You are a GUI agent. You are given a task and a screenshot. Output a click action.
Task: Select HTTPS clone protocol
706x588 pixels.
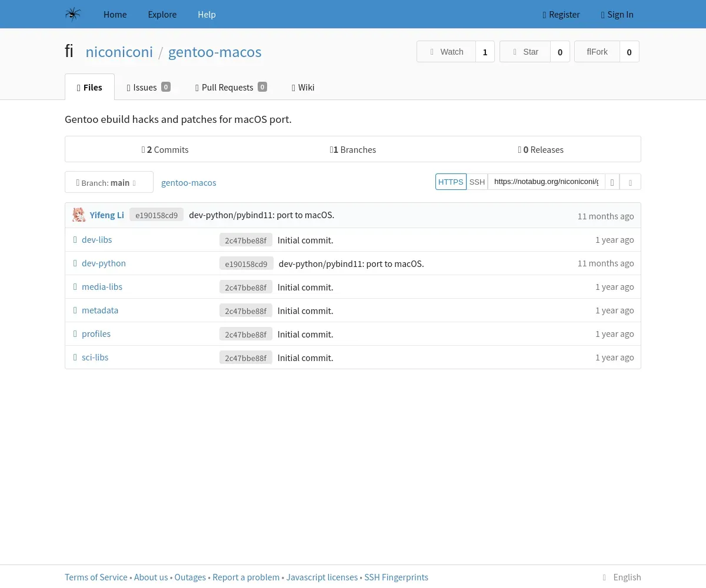click(x=451, y=182)
